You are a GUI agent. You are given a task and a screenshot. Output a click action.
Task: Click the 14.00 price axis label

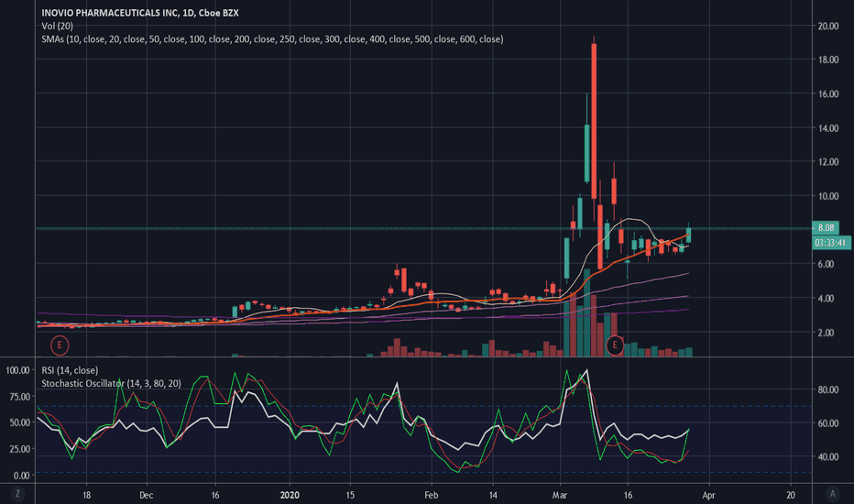[x=827, y=128]
